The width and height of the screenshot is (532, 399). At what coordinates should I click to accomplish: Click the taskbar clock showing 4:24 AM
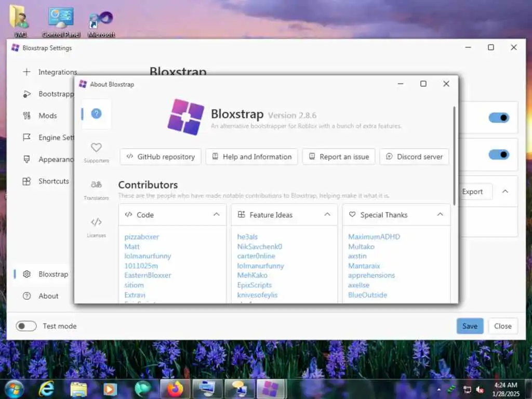point(506,389)
